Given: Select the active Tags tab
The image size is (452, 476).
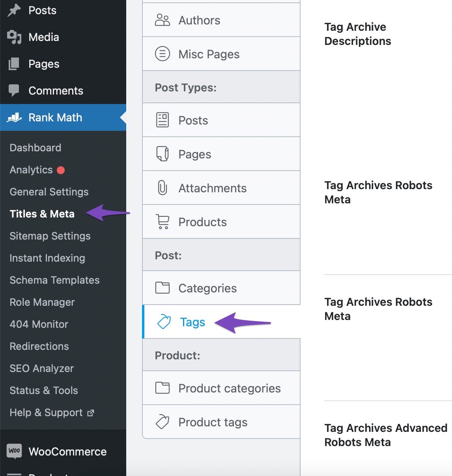Looking at the screenshot, I should click(221, 322).
